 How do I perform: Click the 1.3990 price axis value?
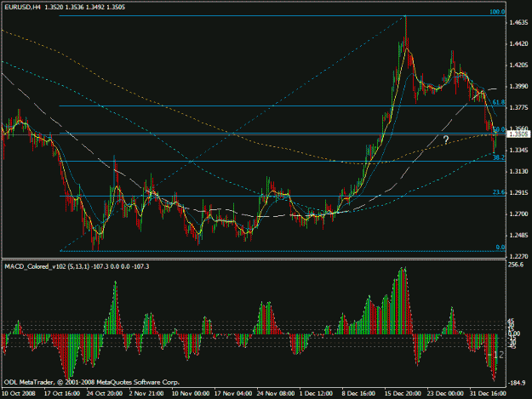pyautogui.click(x=518, y=87)
